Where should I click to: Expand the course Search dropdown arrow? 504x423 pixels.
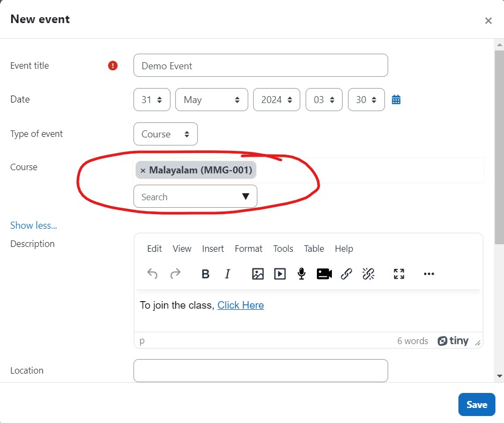click(x=246, y=196)
